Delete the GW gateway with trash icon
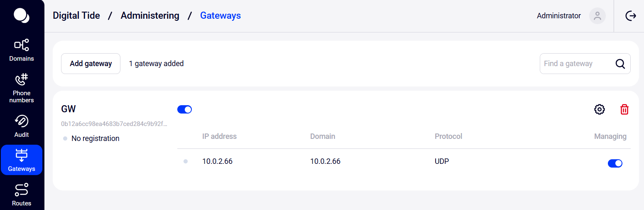This screenshot has width=644, height=210. pos(624,109)
